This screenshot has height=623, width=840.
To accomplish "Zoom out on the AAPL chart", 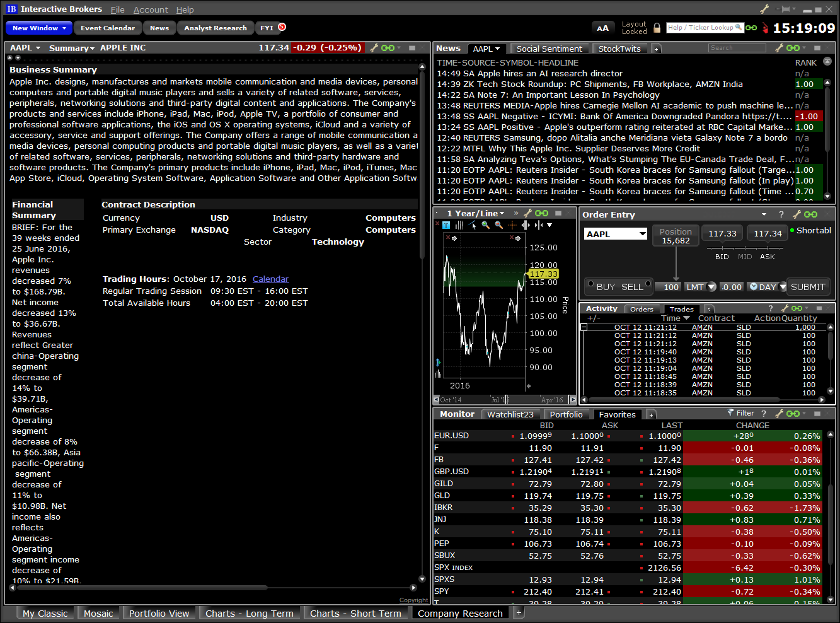I will pyautogui.click(x=498, y=224).
